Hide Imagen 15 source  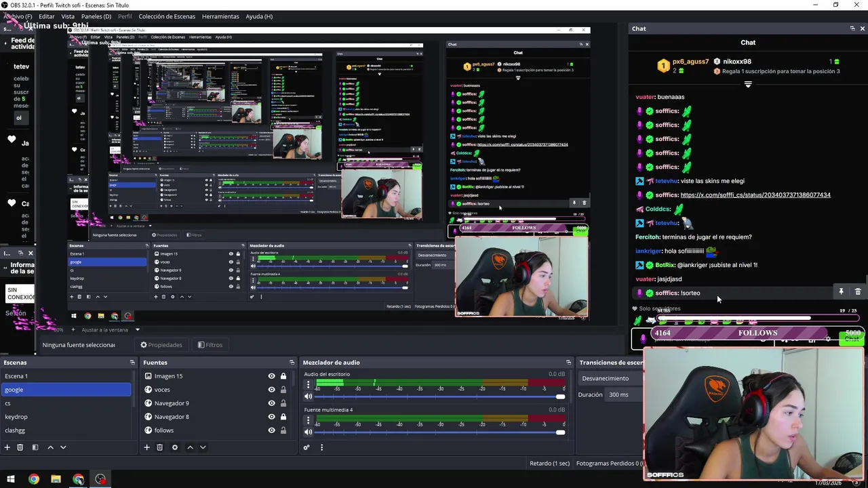[271, 376]
